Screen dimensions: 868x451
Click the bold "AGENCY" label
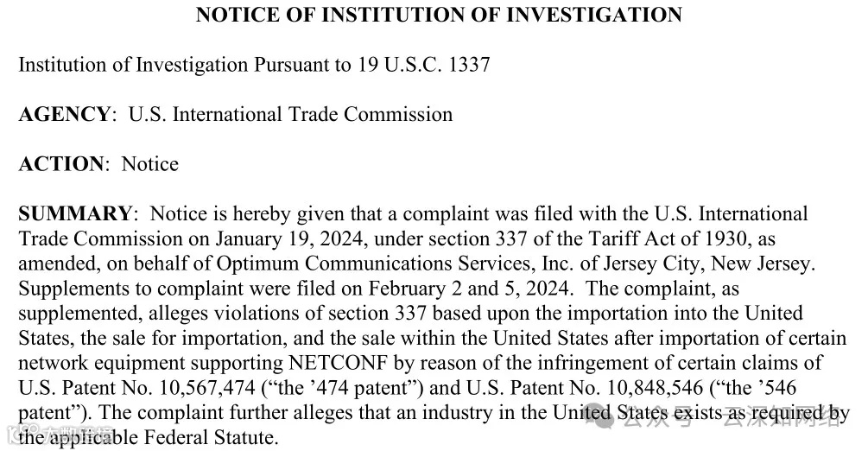(x=64, y=114)
